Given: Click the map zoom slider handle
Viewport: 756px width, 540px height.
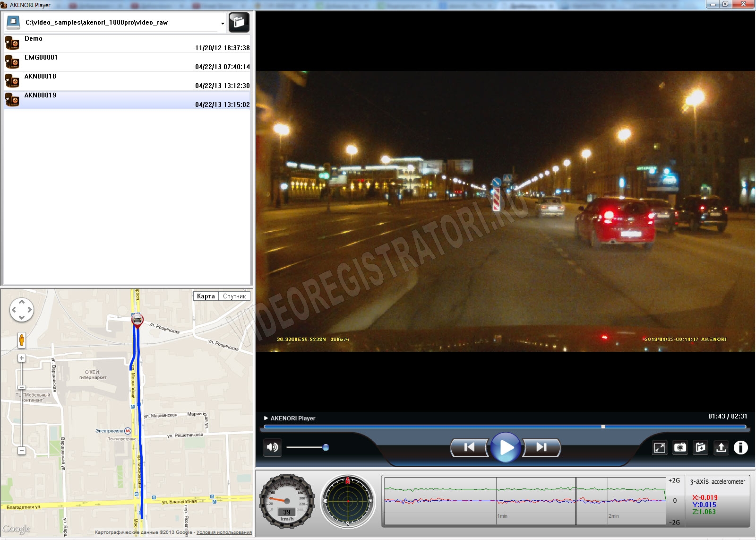Looking at the screenshot, I should (x=21, y=387).
